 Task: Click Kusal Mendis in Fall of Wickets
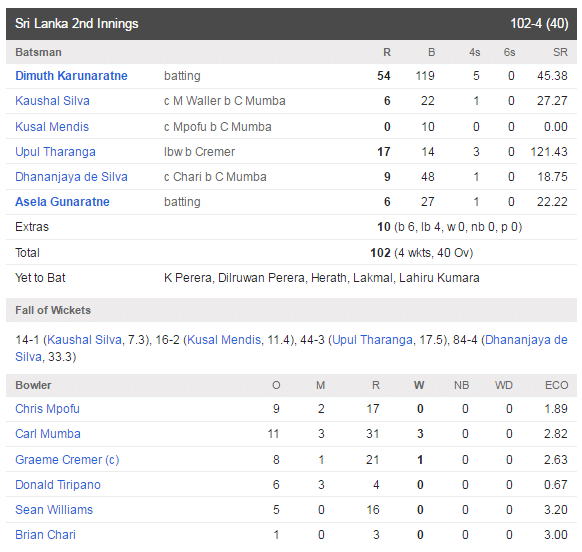(224, 340)
